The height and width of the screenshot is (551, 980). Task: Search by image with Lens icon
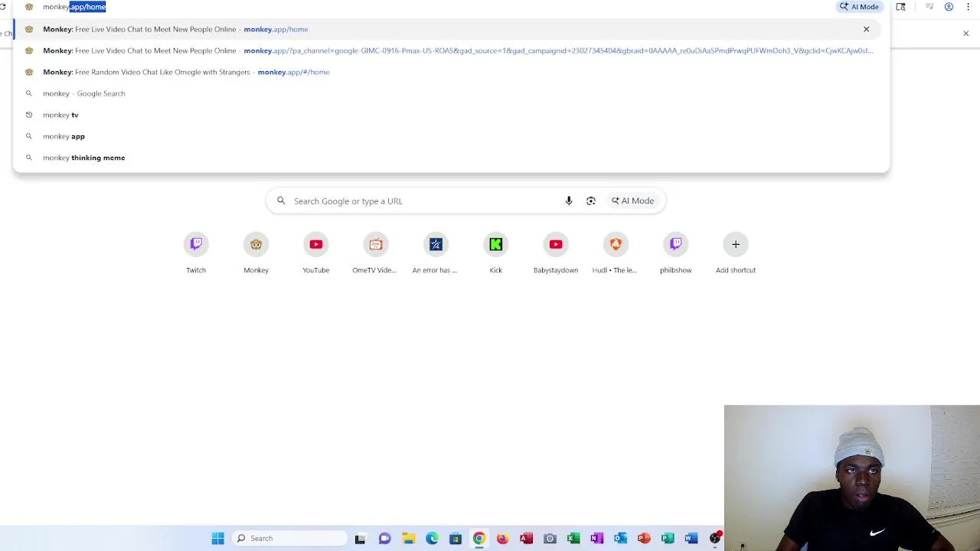tap(591, 201)
